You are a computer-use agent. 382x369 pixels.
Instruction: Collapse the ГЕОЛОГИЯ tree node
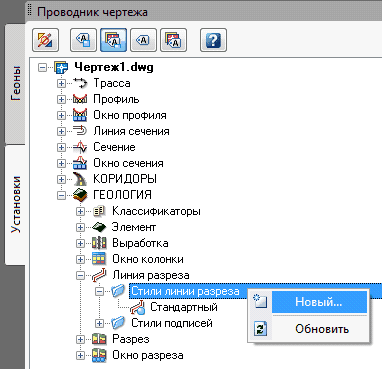coord(61,195)
